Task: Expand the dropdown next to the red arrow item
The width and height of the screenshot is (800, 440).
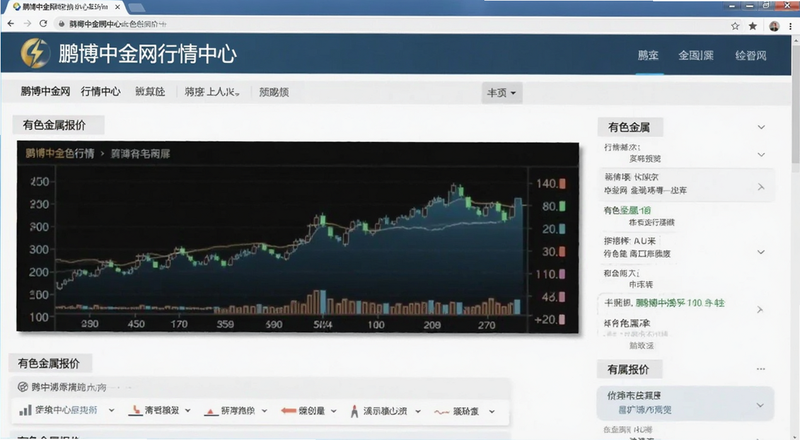Action: coord(334,410)
